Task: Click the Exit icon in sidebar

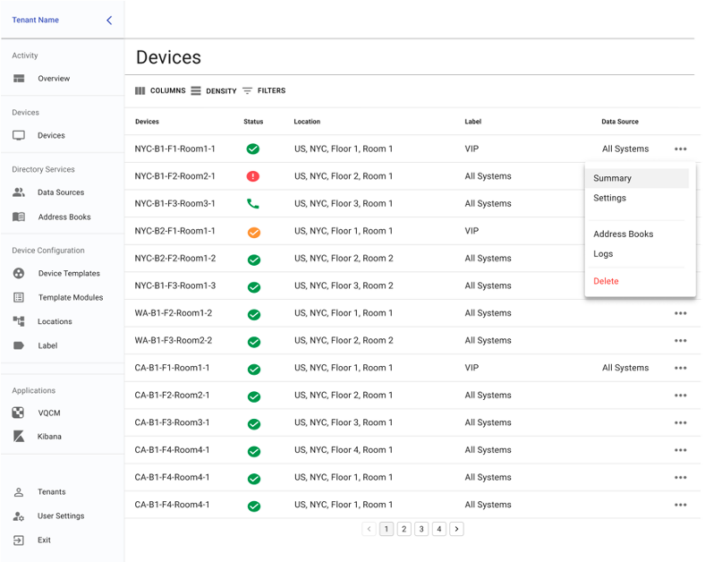Action: (x=18, y=540)
